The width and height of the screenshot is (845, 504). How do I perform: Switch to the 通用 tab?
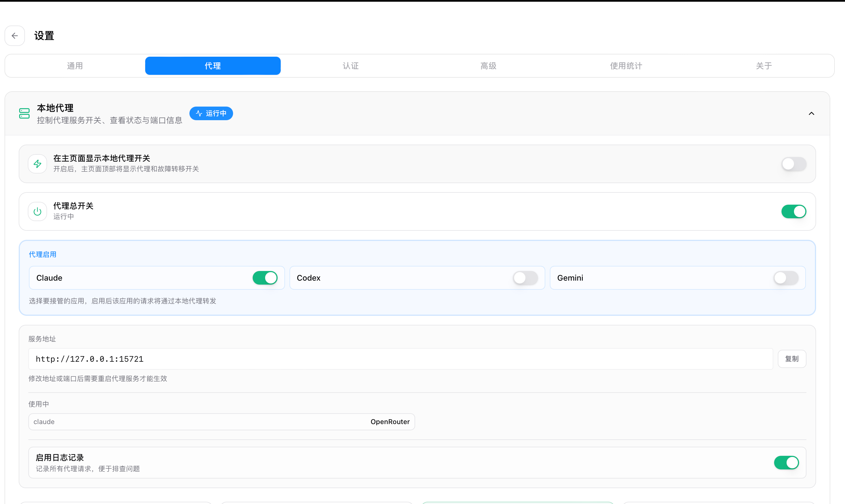[x=75, y=66]
